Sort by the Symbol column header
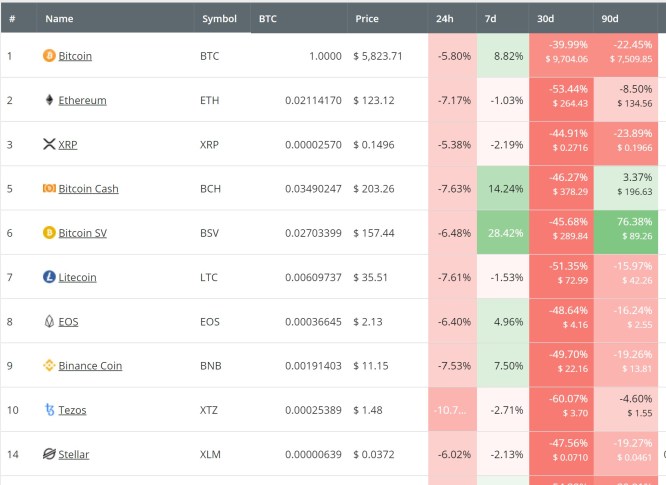Image resolution: width=666 pixels, height=485 pixels. tap(219, 19)
